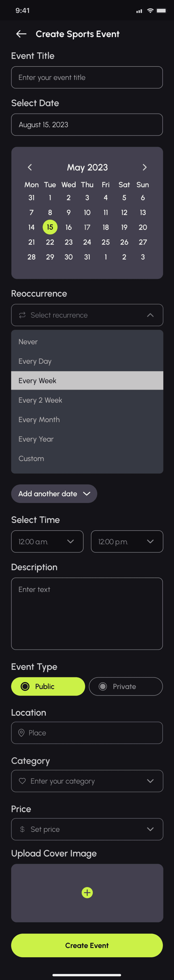Click the Create Event button
This screenshot has width=174, height=980.
[x=87, y=945]
